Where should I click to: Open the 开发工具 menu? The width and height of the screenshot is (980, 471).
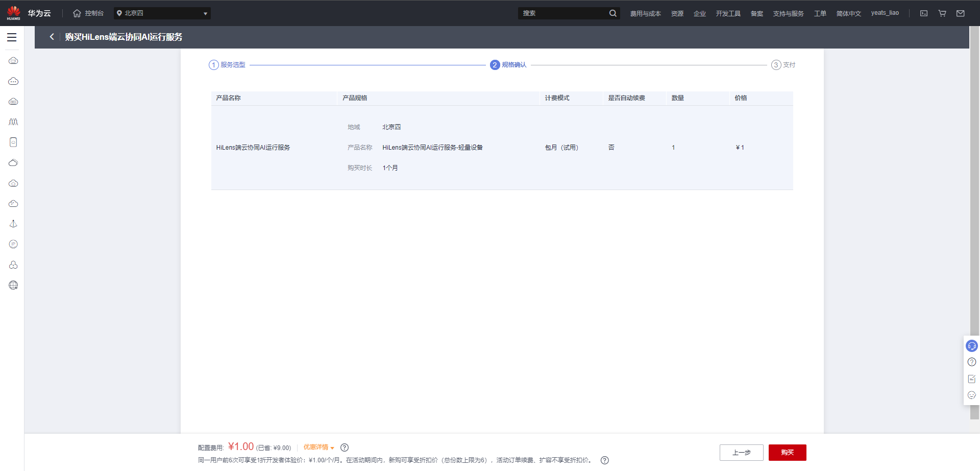tap(728, 13)
